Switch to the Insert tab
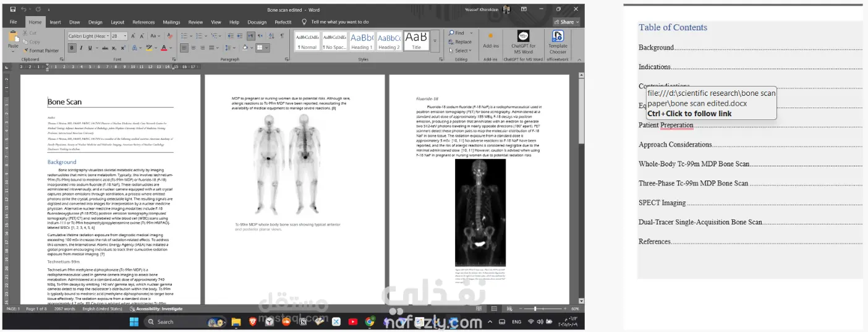The width and height of the screenshot is (868, 332). click(x=55, y=22)
